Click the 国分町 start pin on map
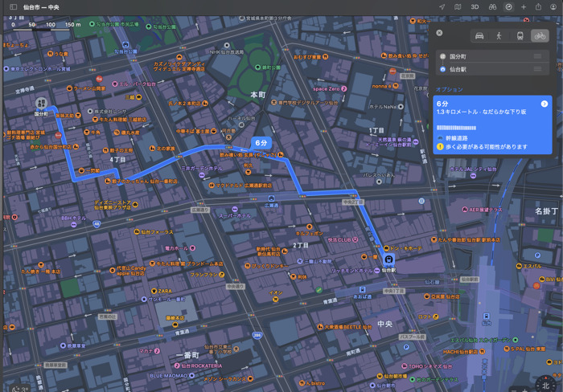The image size is (563, 392). click(x=41, y=104)
